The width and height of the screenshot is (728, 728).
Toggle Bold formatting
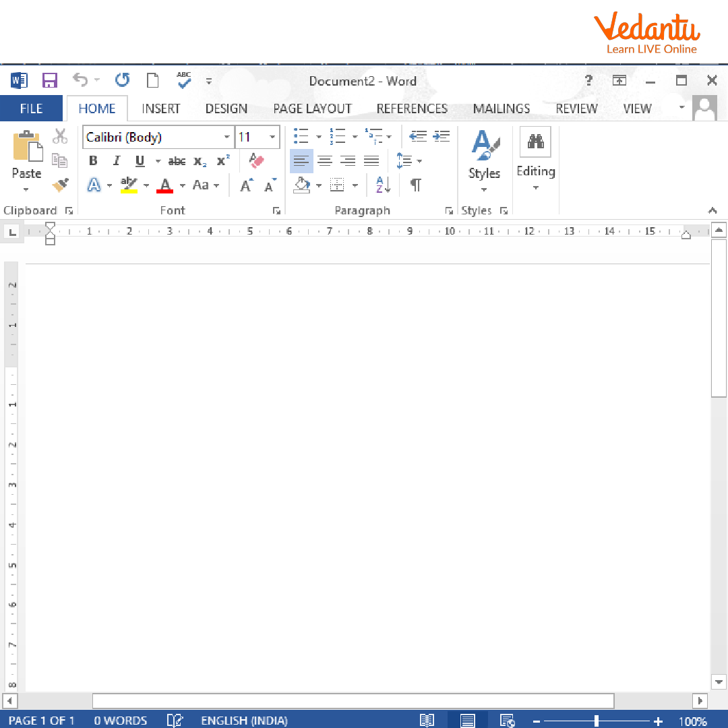93,161
